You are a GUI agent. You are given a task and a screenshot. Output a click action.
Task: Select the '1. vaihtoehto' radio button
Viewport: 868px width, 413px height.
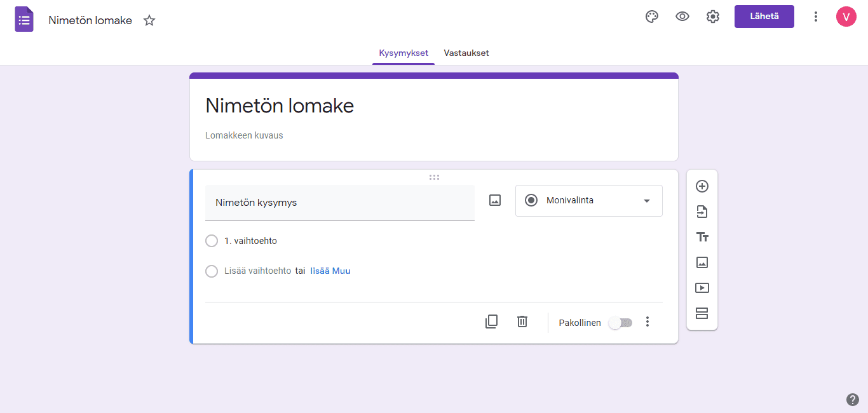point(212,241)
